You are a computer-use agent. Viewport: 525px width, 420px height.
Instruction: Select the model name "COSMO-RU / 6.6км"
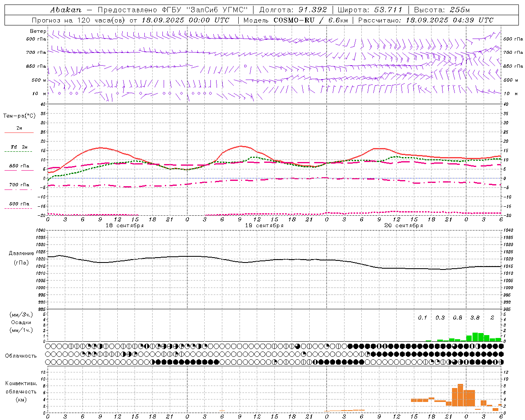(x=310, y=20)
